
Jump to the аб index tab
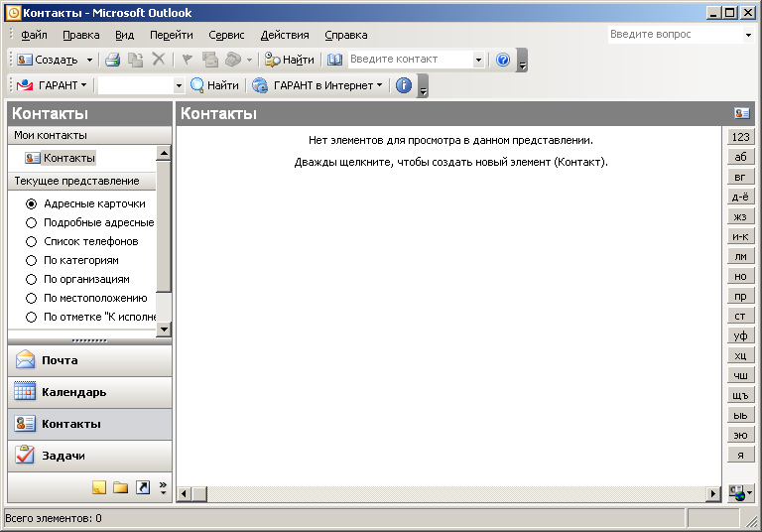click(740, 157)
